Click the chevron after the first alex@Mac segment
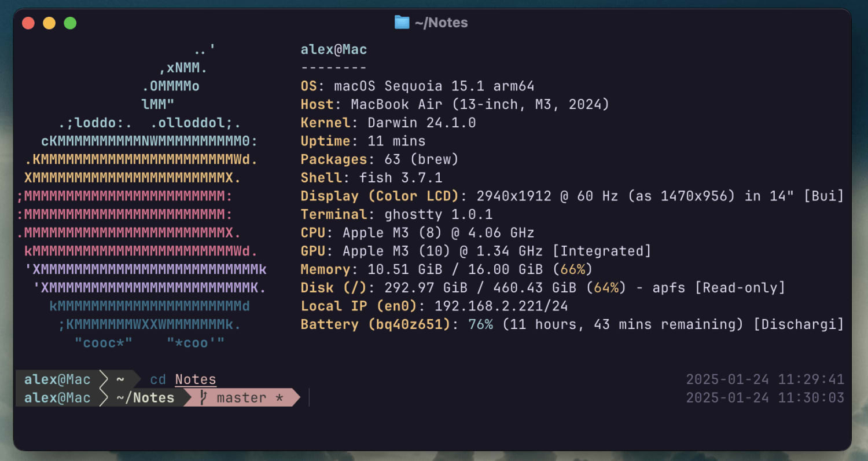868x461 pixels. tap(104, 379)
